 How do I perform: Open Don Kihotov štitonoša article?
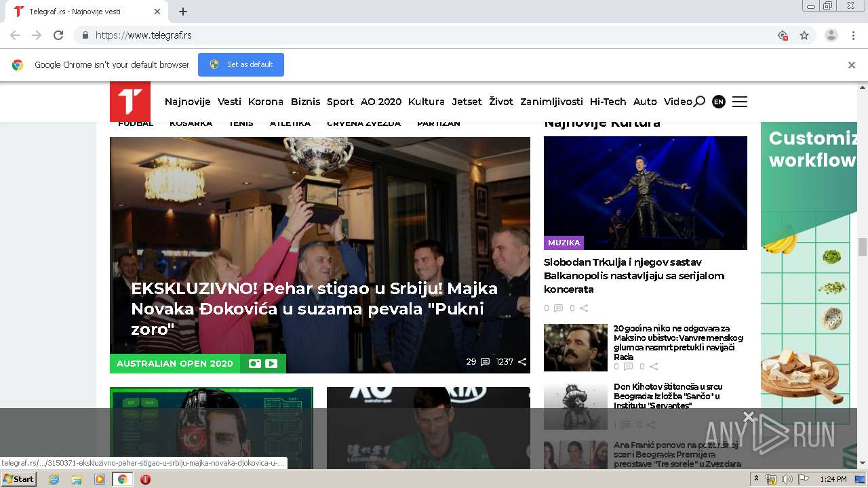667,396
